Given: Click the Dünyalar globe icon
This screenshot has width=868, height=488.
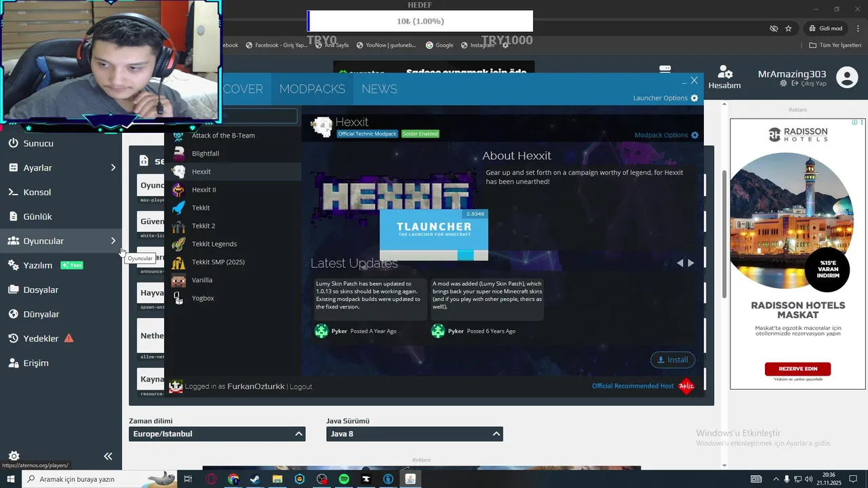Looking at the screenshot, I should 13,314.
